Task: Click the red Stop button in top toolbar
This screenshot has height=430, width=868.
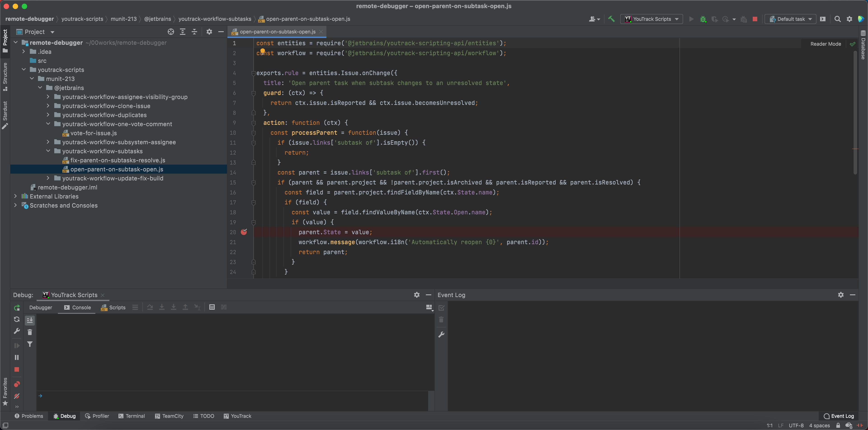Action: click(755, 19)
